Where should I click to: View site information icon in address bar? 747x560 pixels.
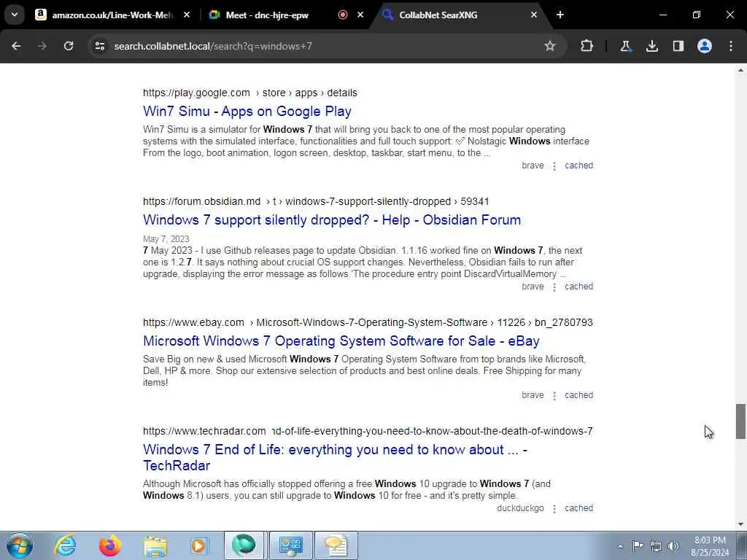pos(99,46)
